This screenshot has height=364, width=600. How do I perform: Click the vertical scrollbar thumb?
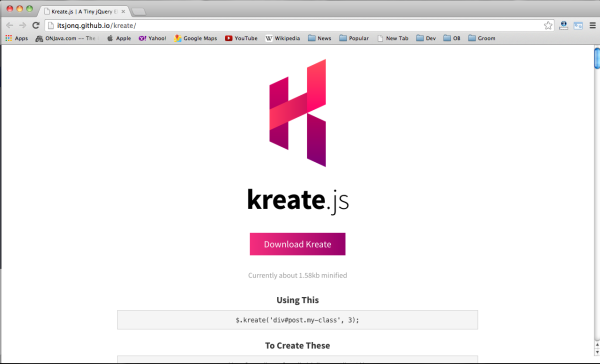point(597,58)
